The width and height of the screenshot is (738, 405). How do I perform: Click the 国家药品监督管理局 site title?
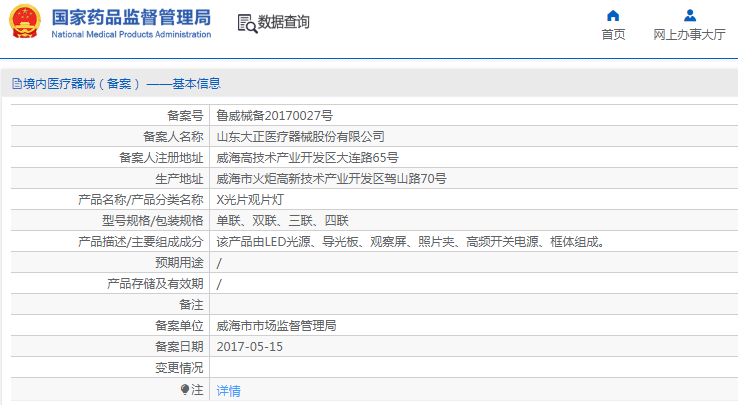(x=131, y=16)
